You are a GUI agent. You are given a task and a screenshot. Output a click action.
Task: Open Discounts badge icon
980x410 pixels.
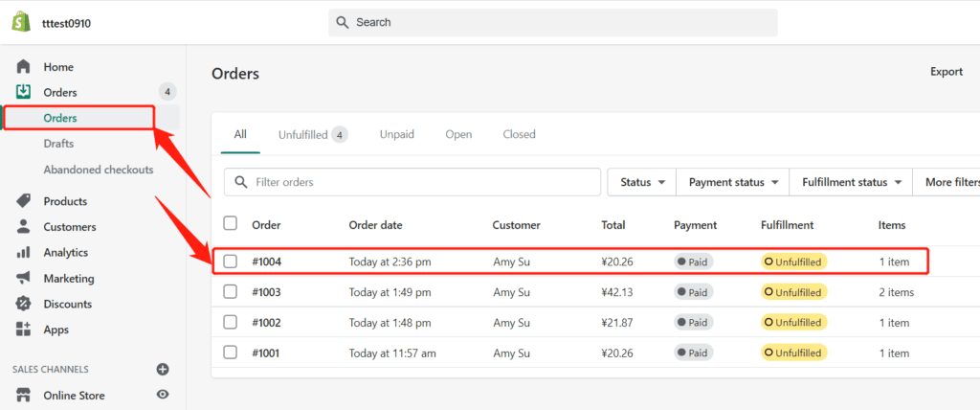(x=24, y=304)
